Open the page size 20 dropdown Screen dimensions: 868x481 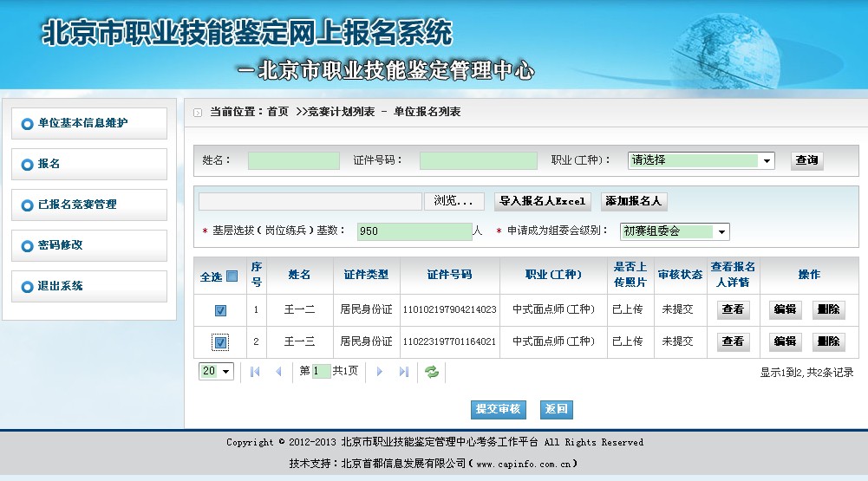point(226,372)
